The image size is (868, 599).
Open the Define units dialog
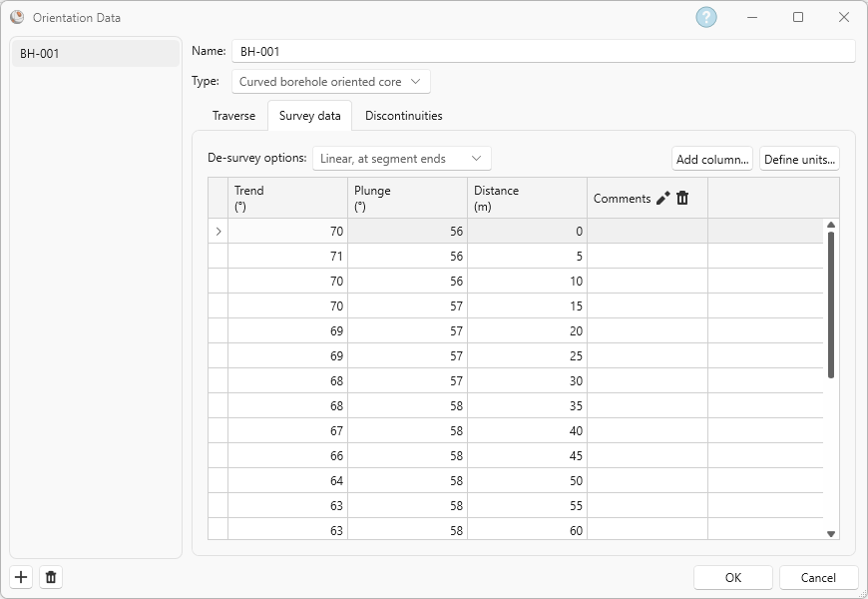click(799, 158)
